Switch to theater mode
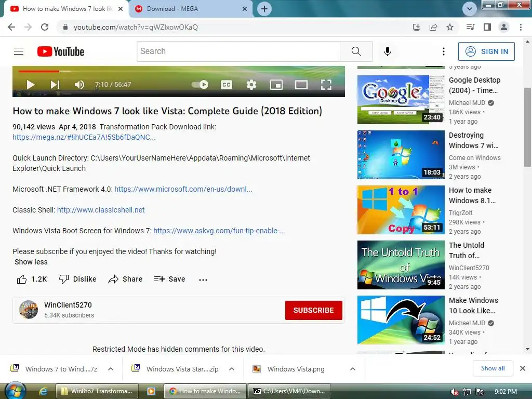532x399 pixels. click(301, 85)
